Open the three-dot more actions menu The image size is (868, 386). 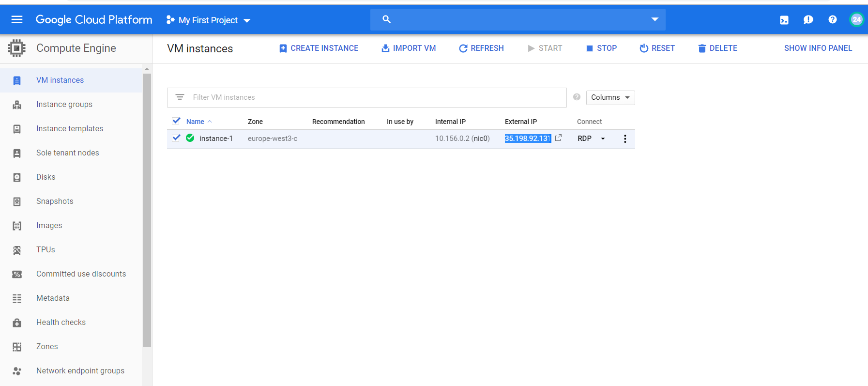pos(625,139)
